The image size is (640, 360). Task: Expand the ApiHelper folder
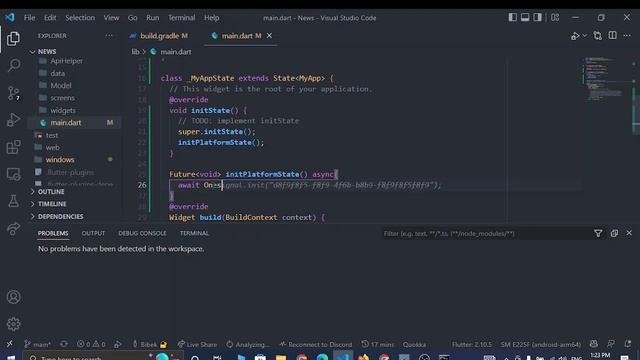point(66,61)
